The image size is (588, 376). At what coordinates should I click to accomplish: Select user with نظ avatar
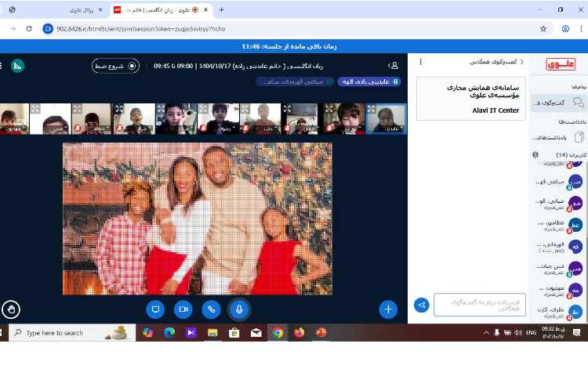[x=575, y=312]
